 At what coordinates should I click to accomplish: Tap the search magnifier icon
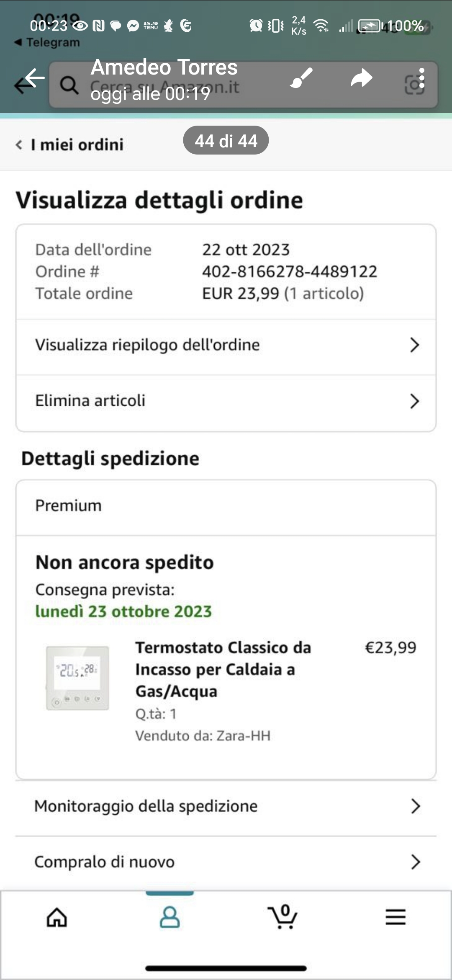click(x=69, y=85)
